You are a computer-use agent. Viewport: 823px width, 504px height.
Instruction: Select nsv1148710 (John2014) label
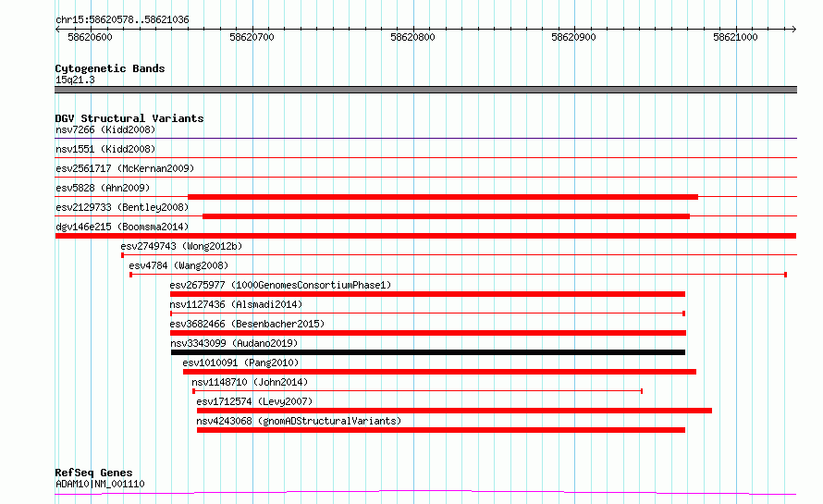[x=250, y=382]
